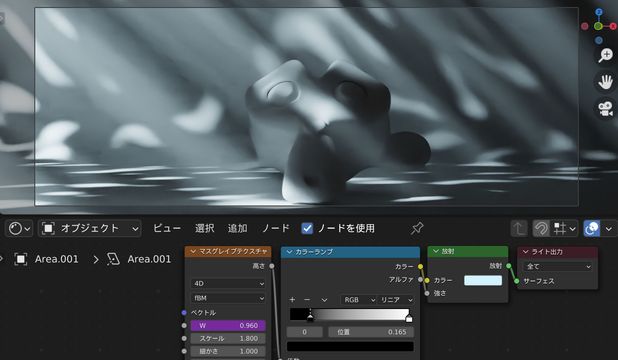Screen dimensions: 618x360
Task: Open the fBM musgrave type dropdown
Action: click(228, 298)
